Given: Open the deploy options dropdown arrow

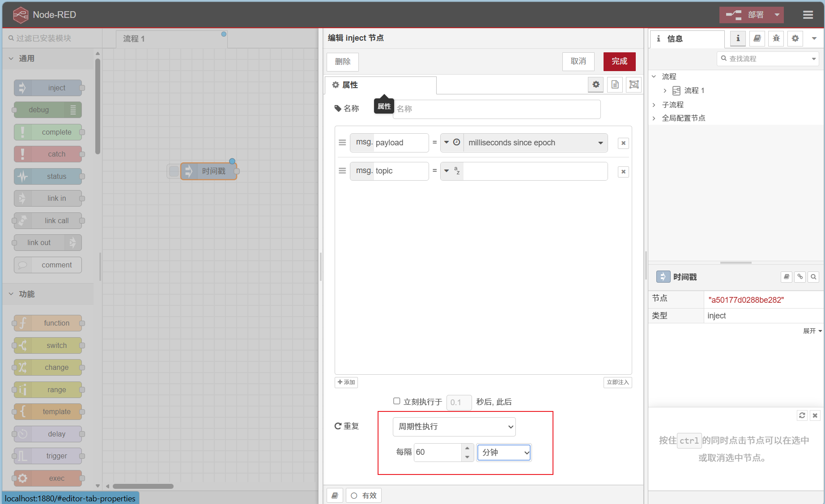Looking at the screenshot, I should tap(777, 15).
